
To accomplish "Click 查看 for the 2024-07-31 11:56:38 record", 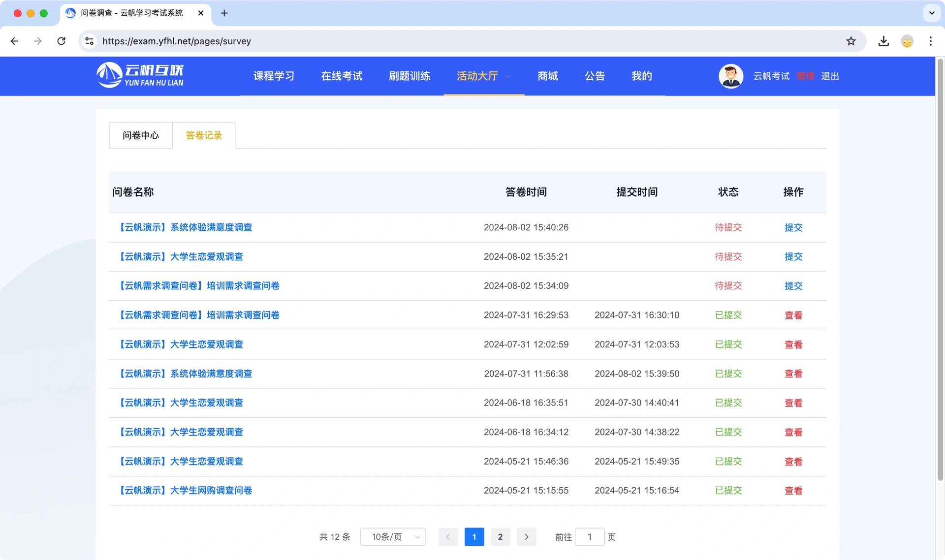I will coord(793,374).
